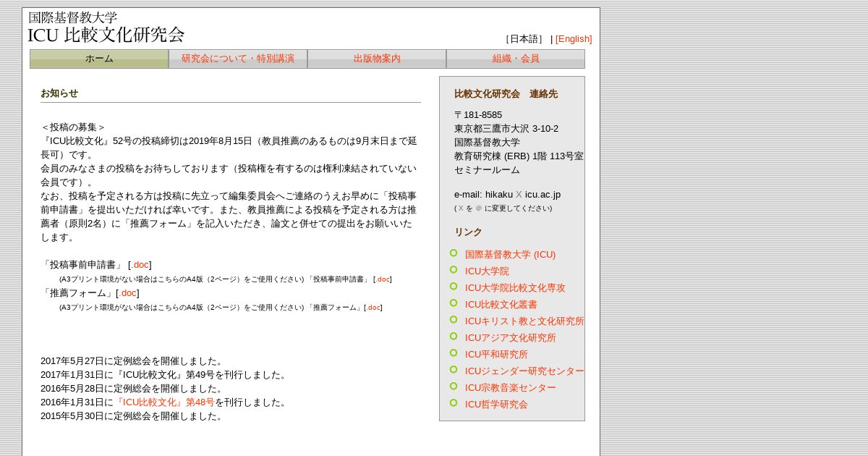868x456 pixels.
Task: Click the green bullet beside ICU哲学研究会
Action: [x=454, y=402]
